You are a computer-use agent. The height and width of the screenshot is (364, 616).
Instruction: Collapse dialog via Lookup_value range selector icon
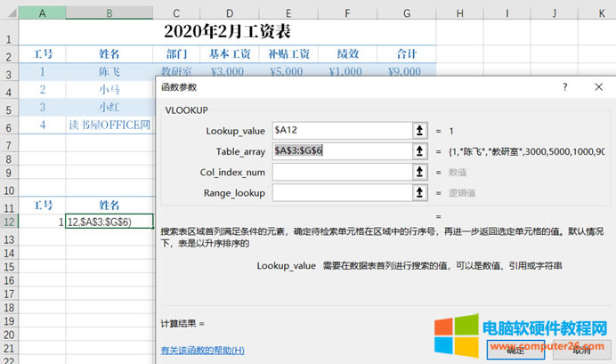(x=419, y=130)
